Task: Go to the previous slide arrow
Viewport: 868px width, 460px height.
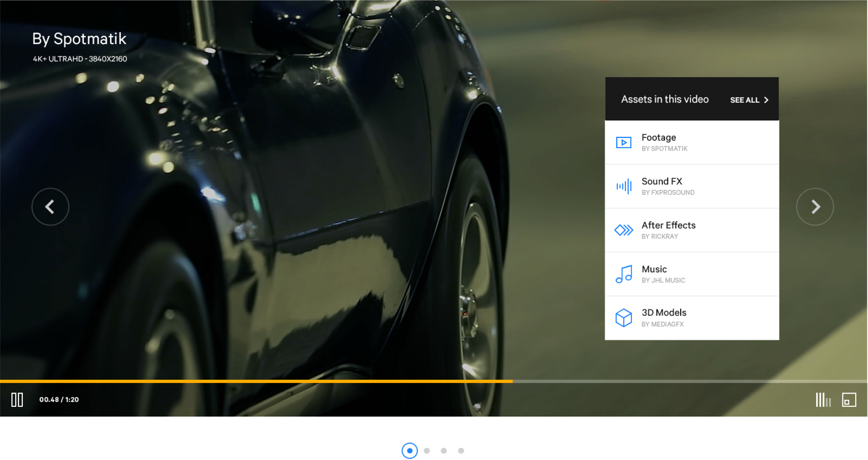Action: pos(50,207)
